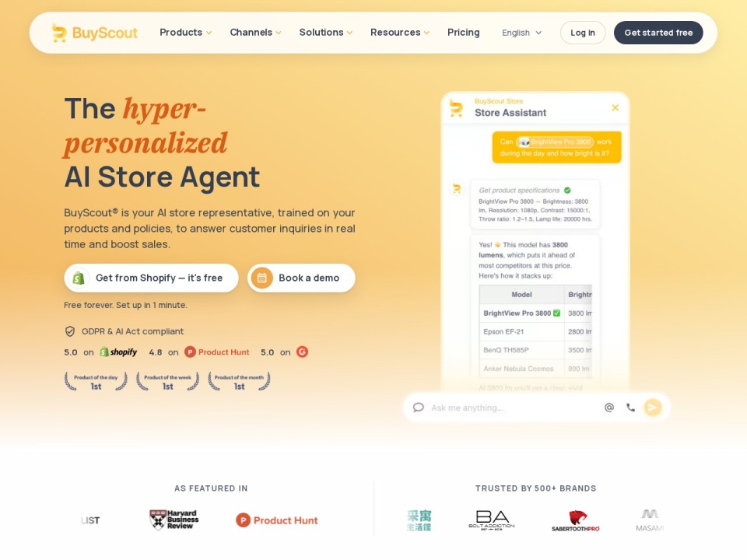Click the phone call icon

pos(631,408)
